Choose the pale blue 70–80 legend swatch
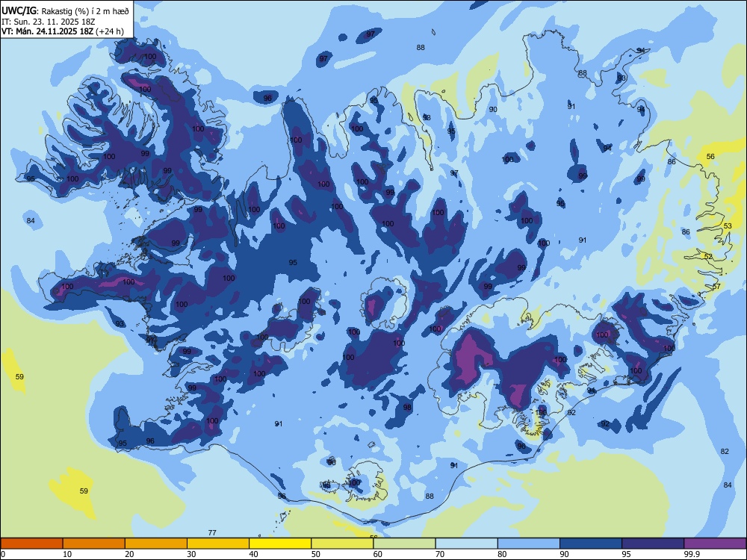This screenshot has height=560, width=747. click(x=467, y=544)
